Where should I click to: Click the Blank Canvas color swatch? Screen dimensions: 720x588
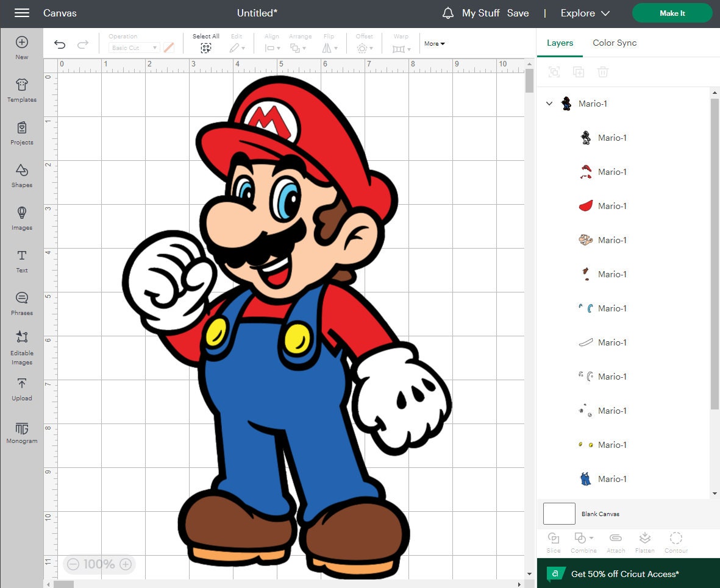[x=558, y=513]
